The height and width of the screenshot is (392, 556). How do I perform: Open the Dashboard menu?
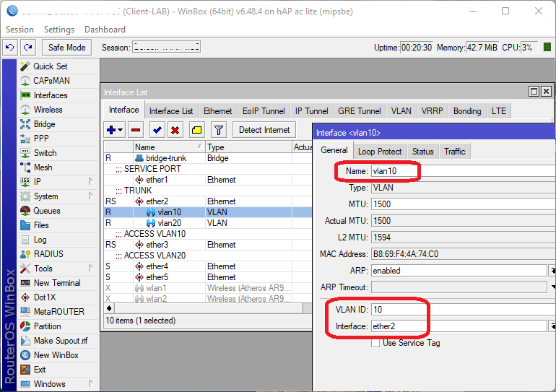pyautogui.click(x=105, y=30)
